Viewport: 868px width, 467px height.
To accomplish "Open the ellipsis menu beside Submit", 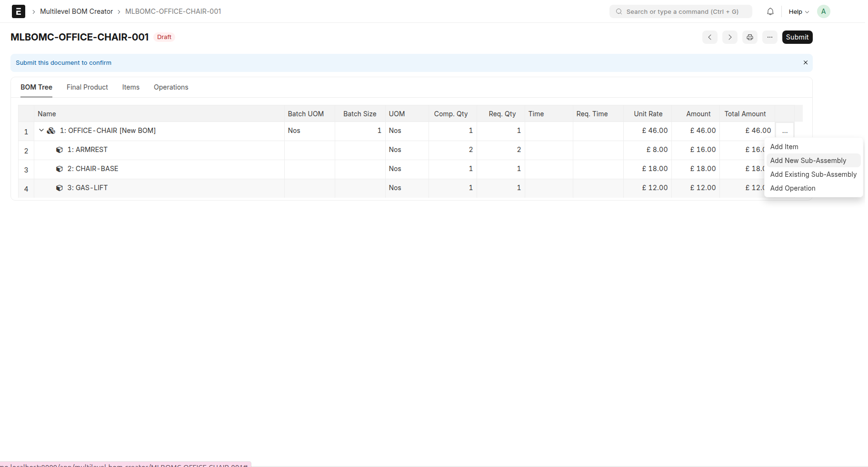I will pyautogui.click(x=769, y=37).
